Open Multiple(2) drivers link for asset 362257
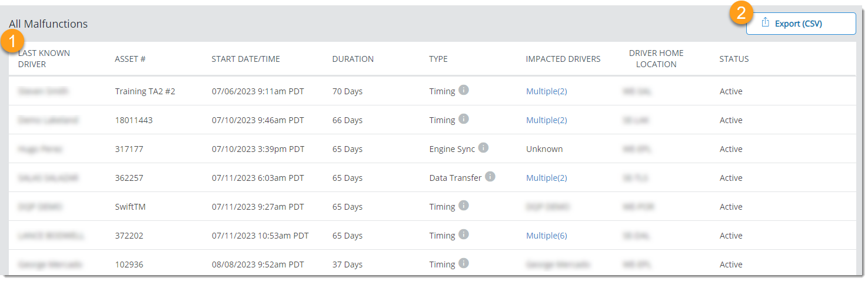Screen dimensions: 868x281 click(547, 178)
